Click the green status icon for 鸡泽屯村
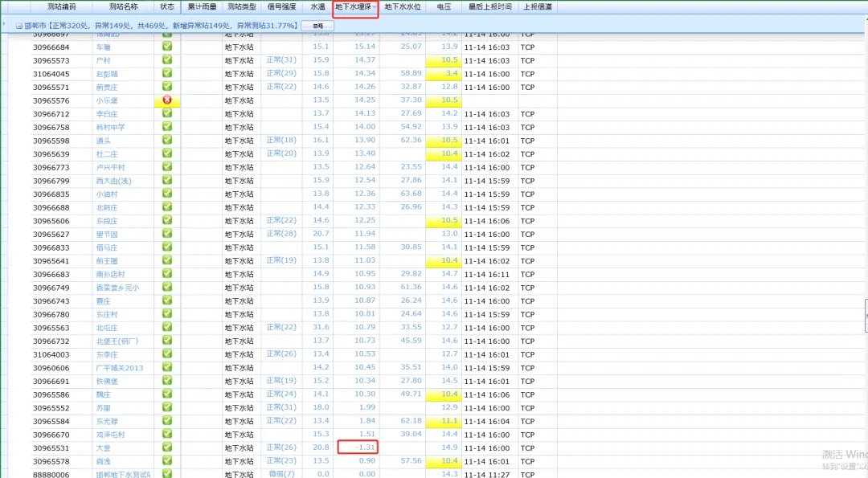868x478 pixels. (167, 434)
